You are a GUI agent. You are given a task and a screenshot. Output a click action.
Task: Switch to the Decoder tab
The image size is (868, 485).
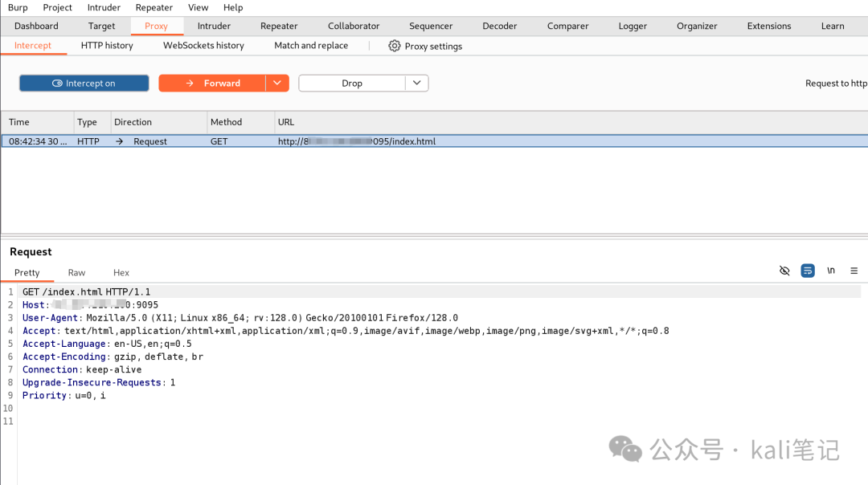point(499,26)
